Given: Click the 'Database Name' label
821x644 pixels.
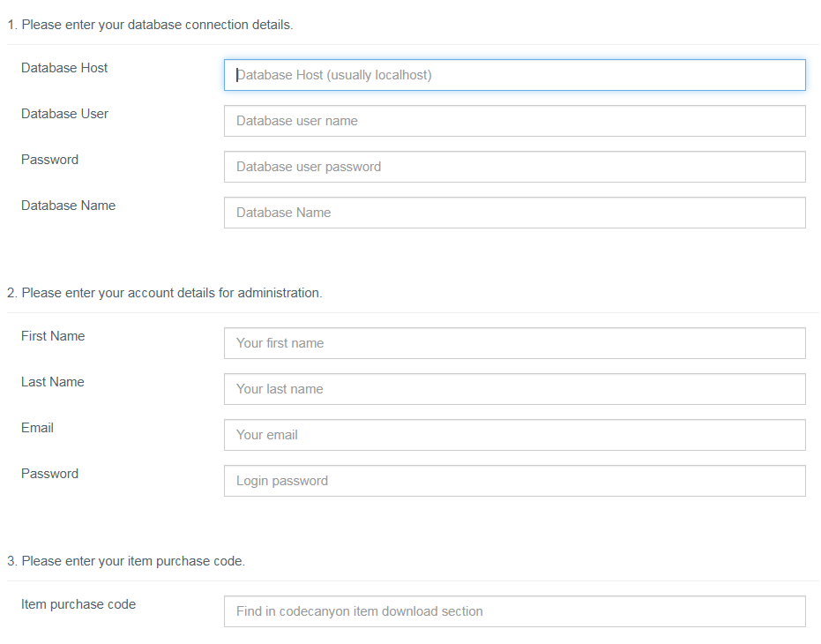Looking at the screenshot, I should [x=68, y=206].
